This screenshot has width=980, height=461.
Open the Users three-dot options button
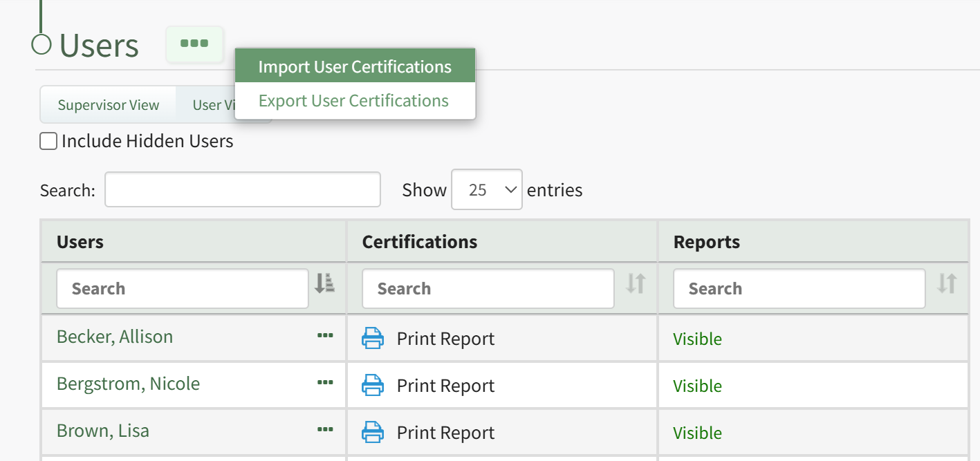pyautogui.click(x=194, y=44)
